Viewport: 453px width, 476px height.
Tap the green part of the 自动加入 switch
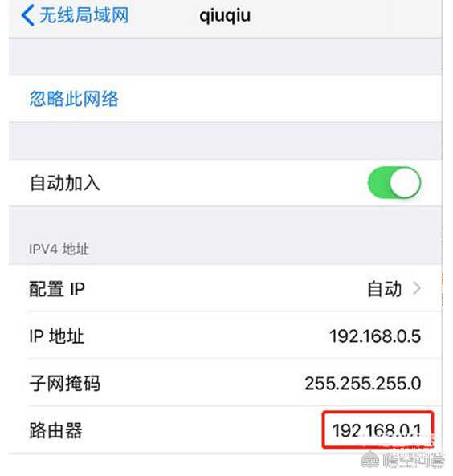click(379, 183)
